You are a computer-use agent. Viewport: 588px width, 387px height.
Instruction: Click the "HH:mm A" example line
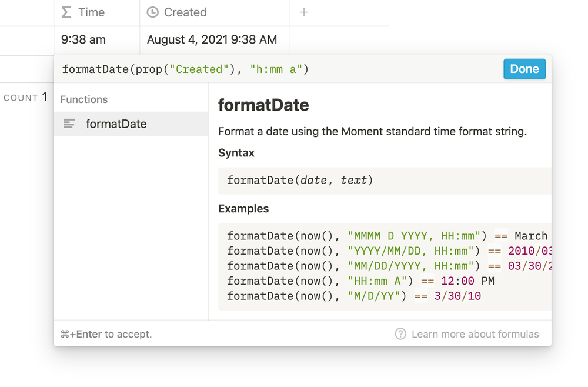(x=360, y=281)
